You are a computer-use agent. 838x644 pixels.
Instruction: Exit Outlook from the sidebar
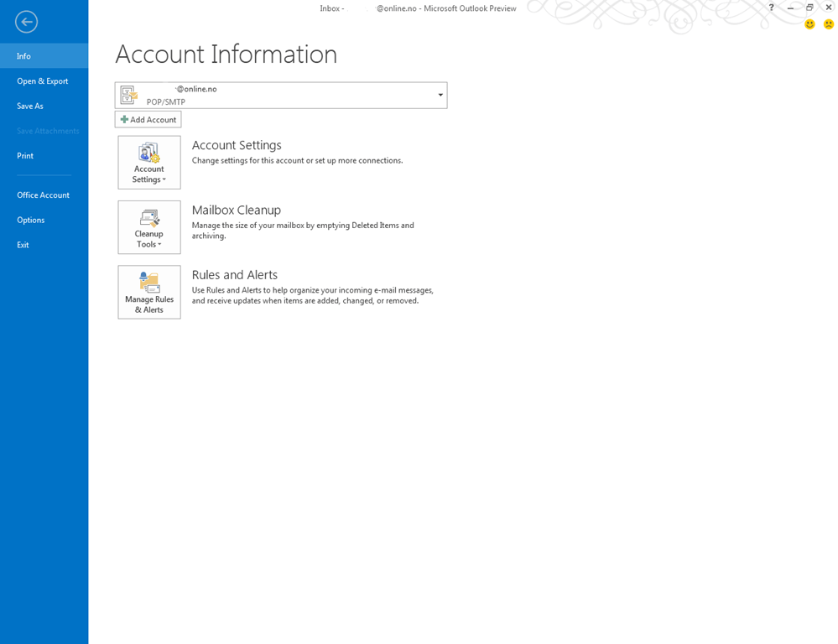(44, 245)
